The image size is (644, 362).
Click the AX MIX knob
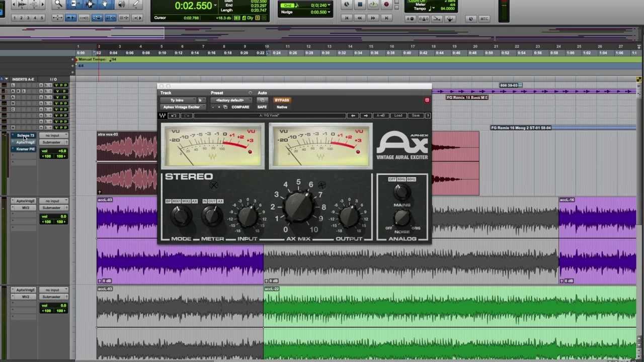(x=298, y=207)
